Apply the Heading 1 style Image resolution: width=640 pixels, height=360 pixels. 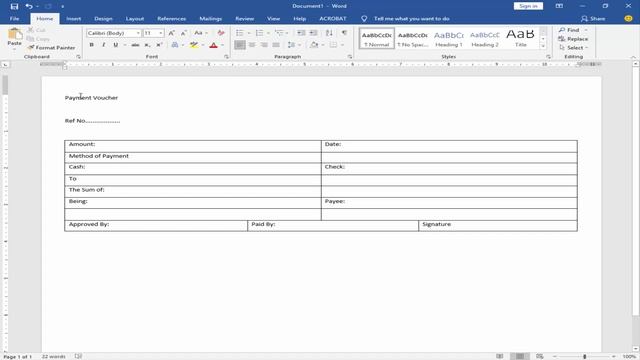[x=449, y=39]
